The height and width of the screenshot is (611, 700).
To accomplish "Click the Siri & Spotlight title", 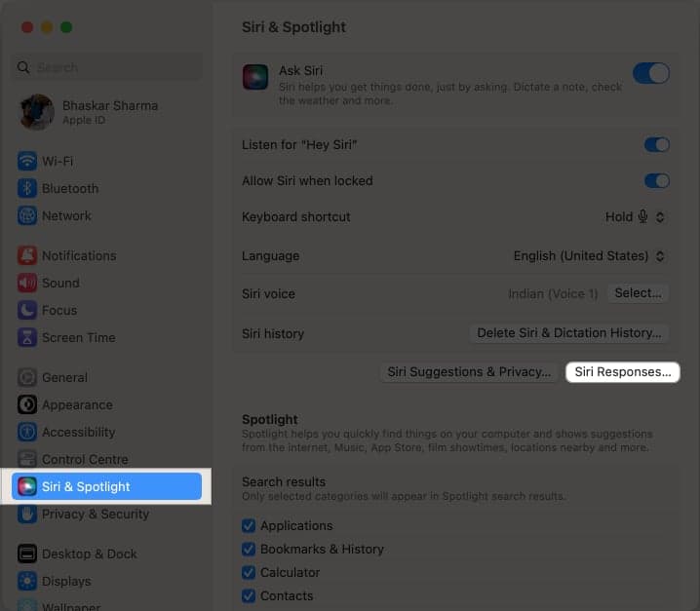I will point(293,27).
